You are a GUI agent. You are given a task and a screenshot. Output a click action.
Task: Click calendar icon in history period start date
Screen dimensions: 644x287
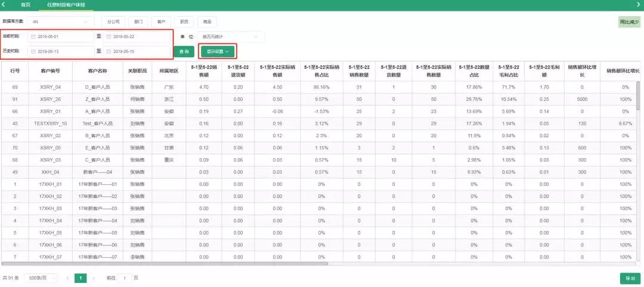click(33, 51)
